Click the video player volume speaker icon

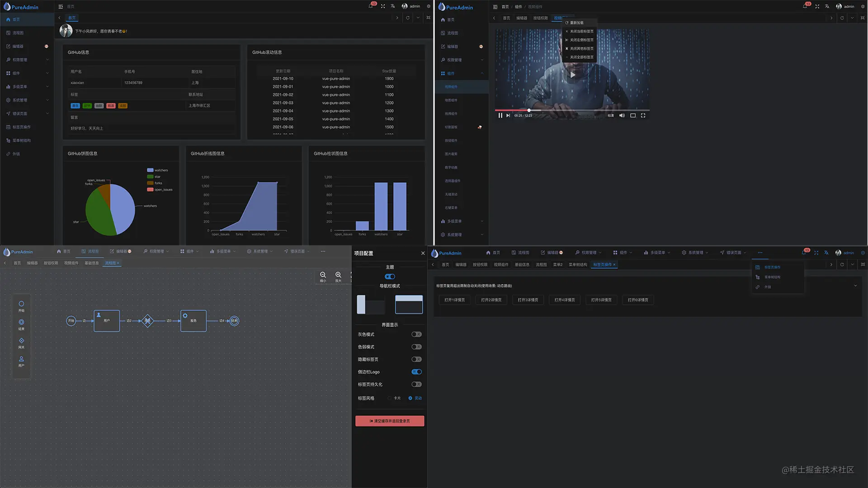pyautogui.click(x=622, y=116)
